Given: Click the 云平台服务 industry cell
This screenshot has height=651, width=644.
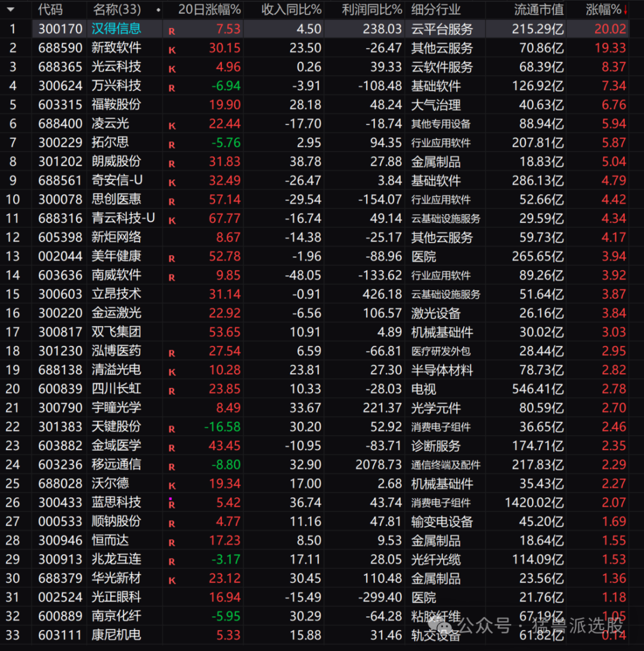Looking at the screenshot, I should pos(442,29).
